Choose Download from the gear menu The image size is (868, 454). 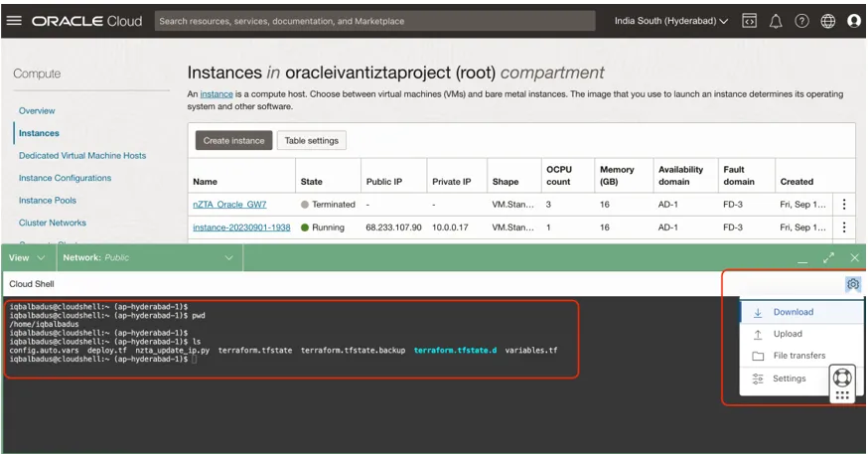[801, 312]
